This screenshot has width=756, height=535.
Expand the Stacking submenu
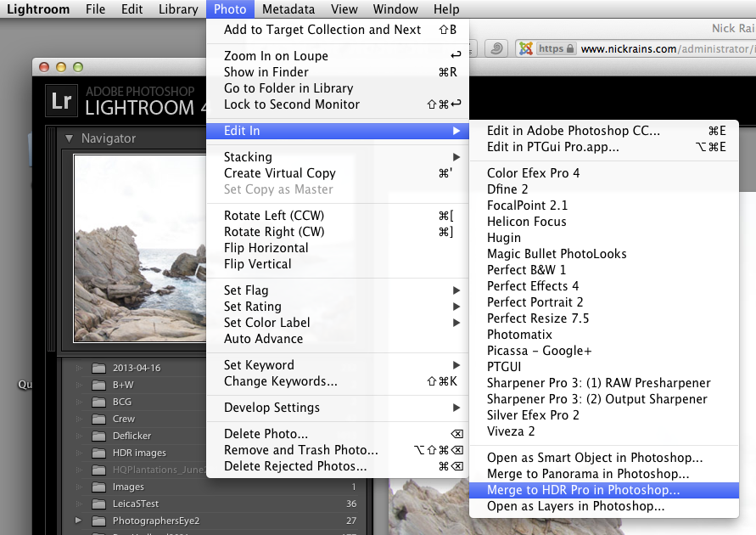pyautogui.click(x=456, y=157)
